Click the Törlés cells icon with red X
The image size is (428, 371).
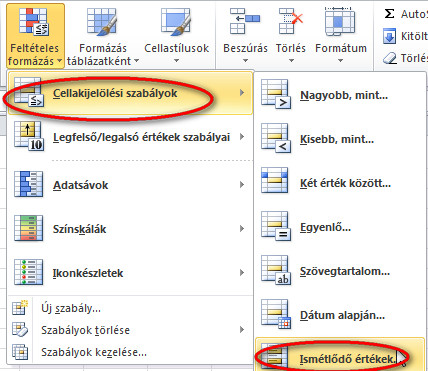point(291,21)
